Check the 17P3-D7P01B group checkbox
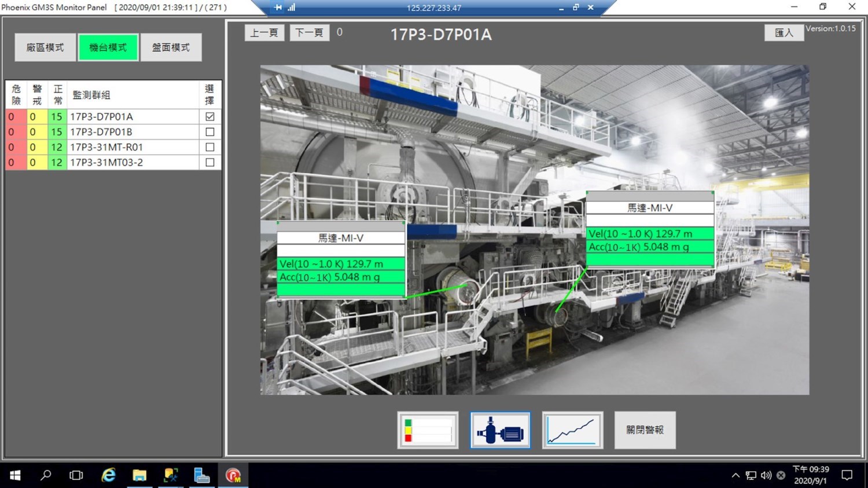This screenshot has width=868, height=488. click(x=210, y=132)
